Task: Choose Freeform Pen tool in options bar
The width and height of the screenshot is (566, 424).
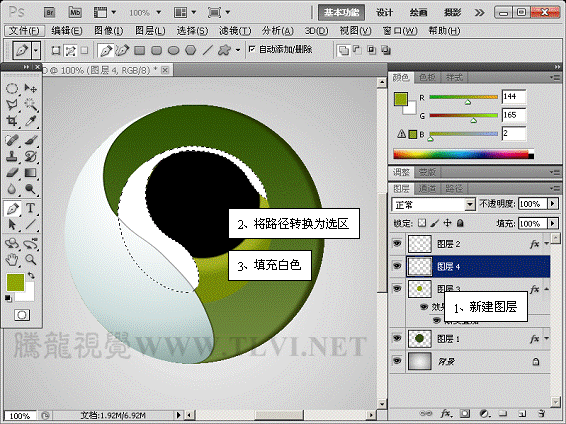Action: (122, 50)
